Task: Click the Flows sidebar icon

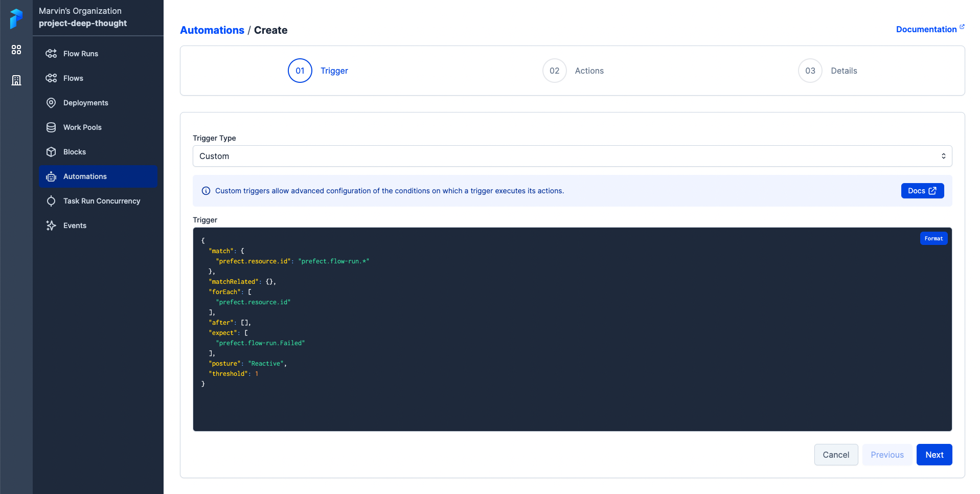Action: tap(51, 78)
